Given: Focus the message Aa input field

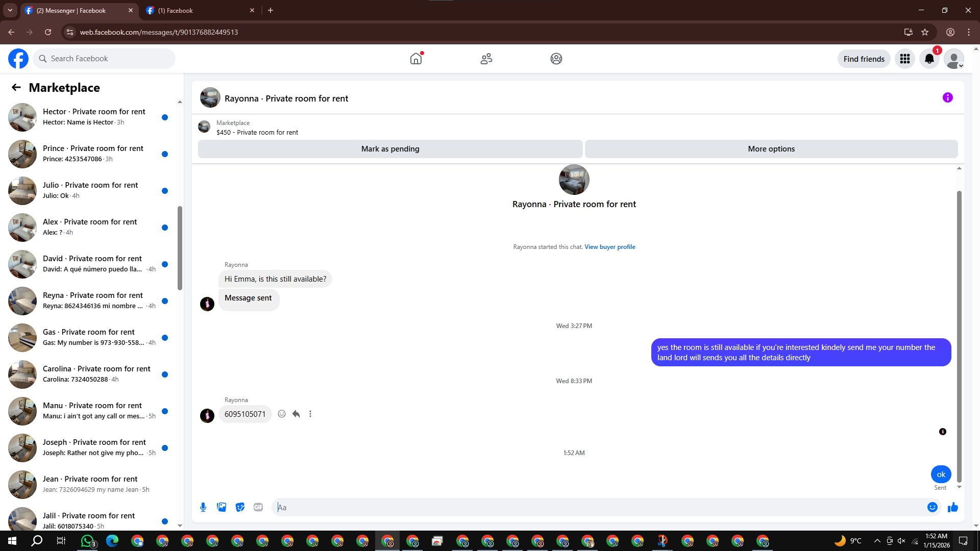Looking at the screenshot, I should (x=597, y=507).
